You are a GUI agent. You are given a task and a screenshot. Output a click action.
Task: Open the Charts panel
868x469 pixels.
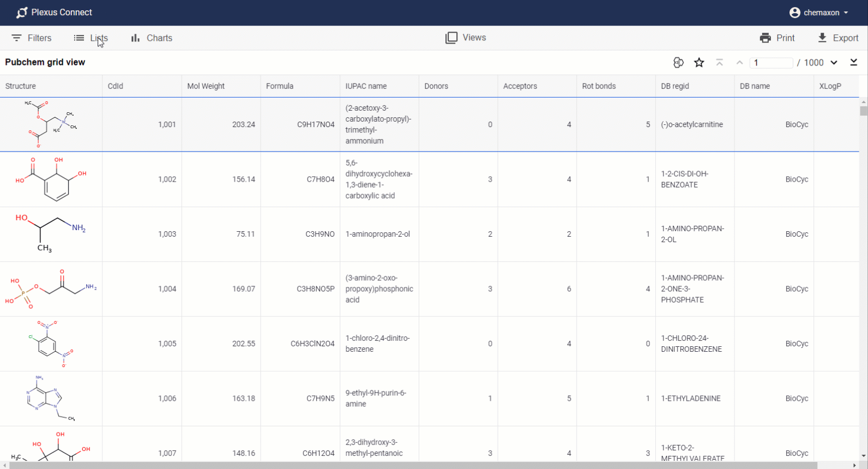(152, 38)
